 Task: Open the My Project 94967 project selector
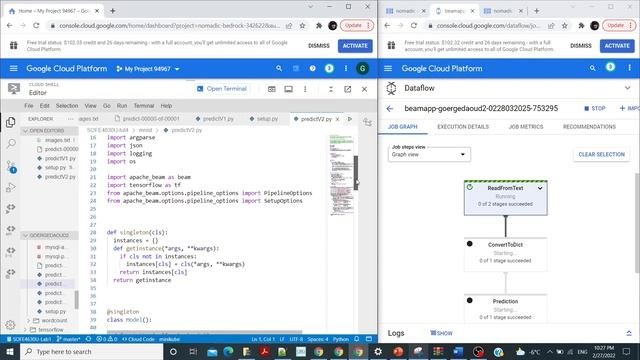147,69
